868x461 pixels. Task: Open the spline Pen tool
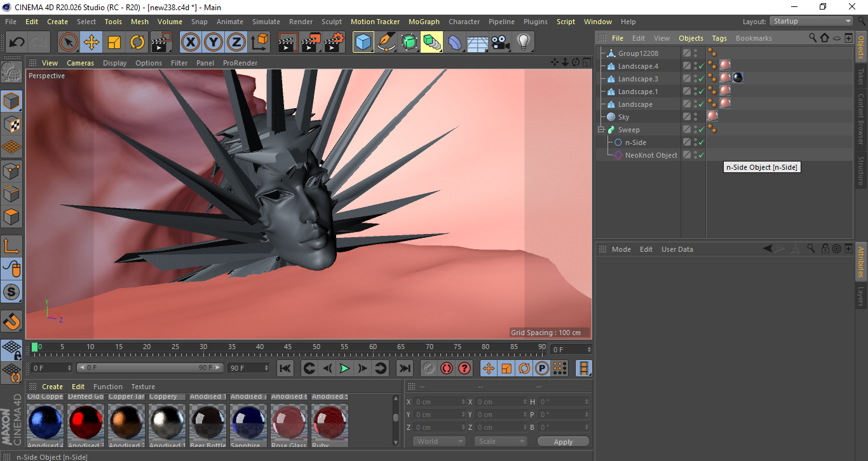386,43
